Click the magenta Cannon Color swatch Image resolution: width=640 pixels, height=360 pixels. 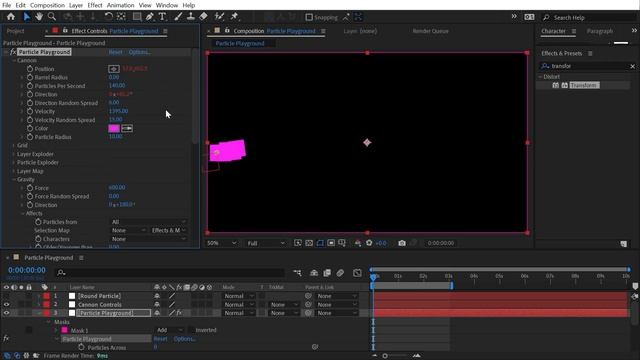pos(114,129)
